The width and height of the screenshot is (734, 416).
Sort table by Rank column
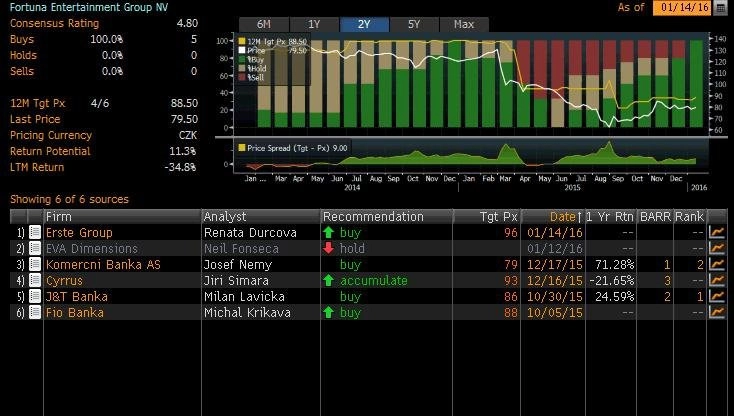(x=690, y=217)
